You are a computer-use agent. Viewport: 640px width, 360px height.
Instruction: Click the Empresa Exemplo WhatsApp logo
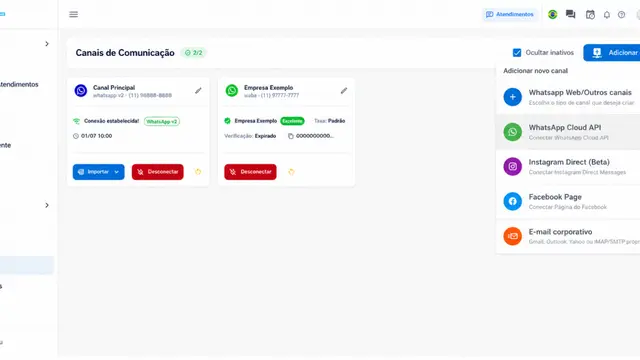coord(232,91)
